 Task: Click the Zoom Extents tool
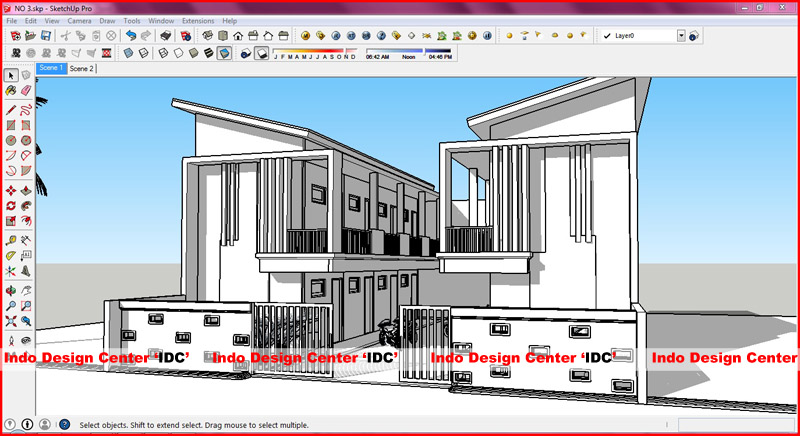coord(11,321)
